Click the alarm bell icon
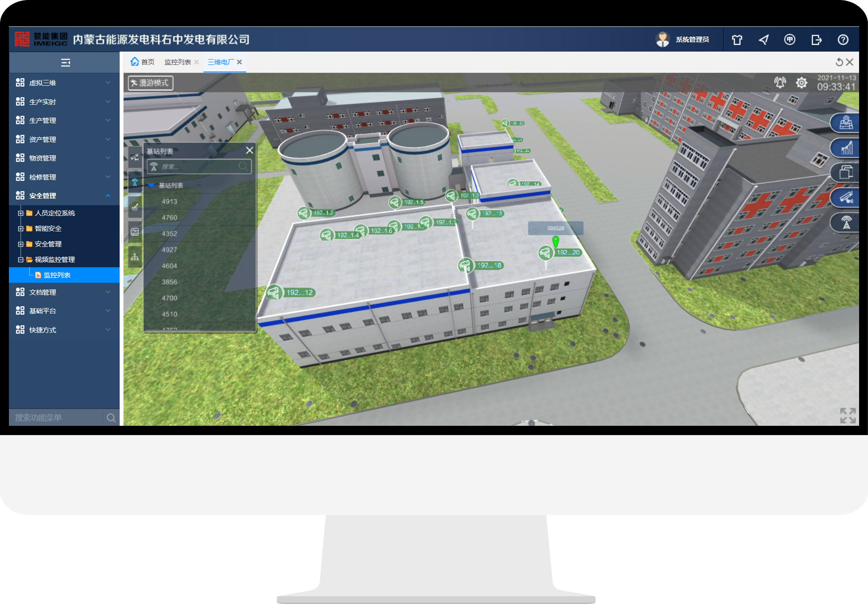 pyautogui.click(x=780, y=82)
